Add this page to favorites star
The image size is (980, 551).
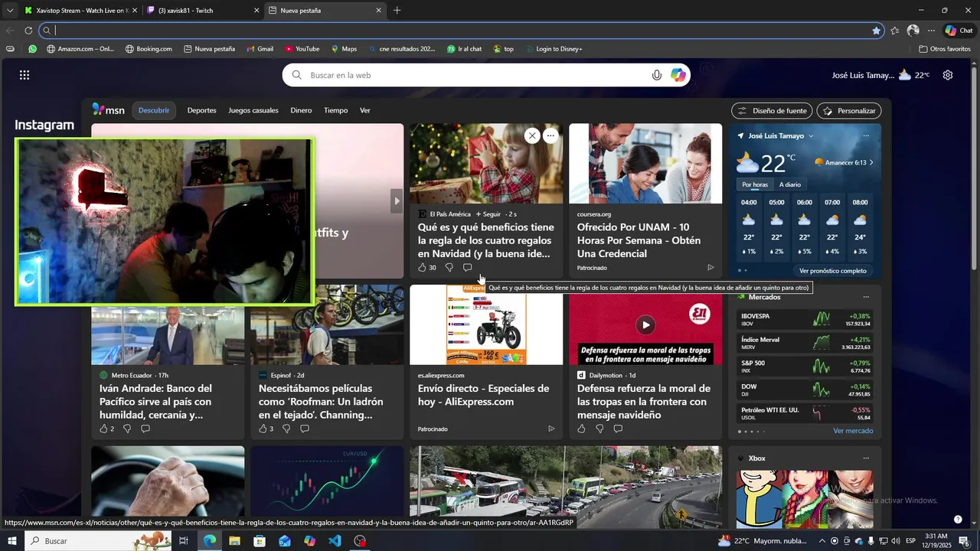pos(876,31)
